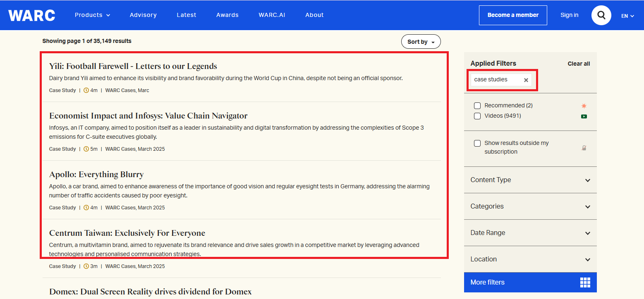Expand the Content Type filter

(x=530, y=180)
